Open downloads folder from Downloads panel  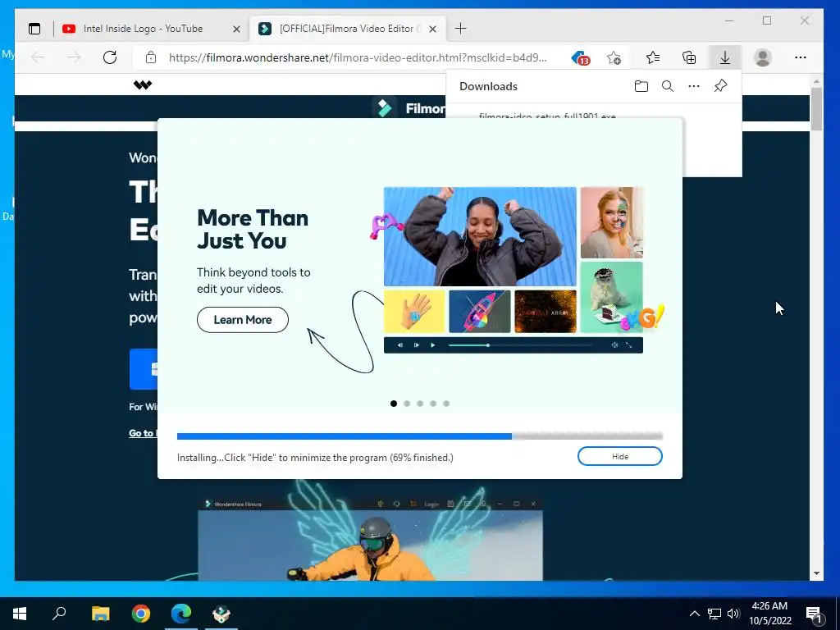click(x=641, y=86)
